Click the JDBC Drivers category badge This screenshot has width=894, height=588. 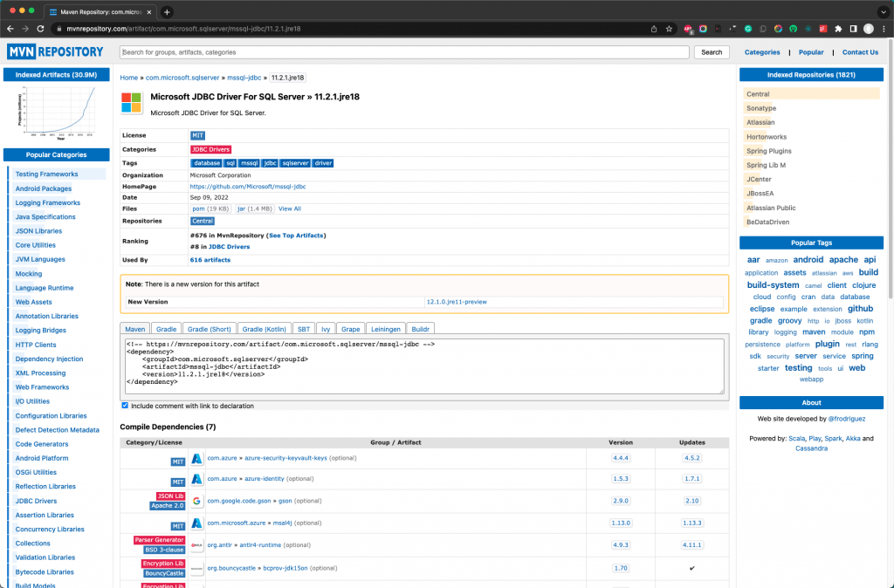click(x=211, y=149)
